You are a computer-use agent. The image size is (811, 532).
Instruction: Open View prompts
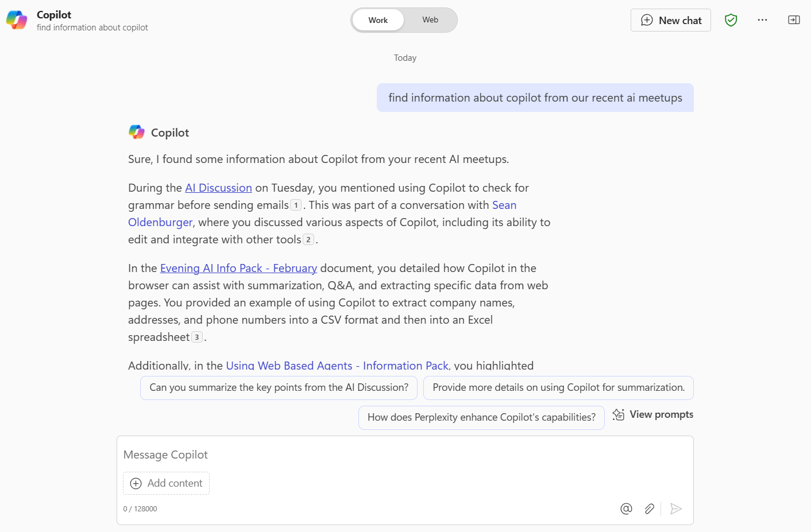pyautogui.click(x=653, y=414)
